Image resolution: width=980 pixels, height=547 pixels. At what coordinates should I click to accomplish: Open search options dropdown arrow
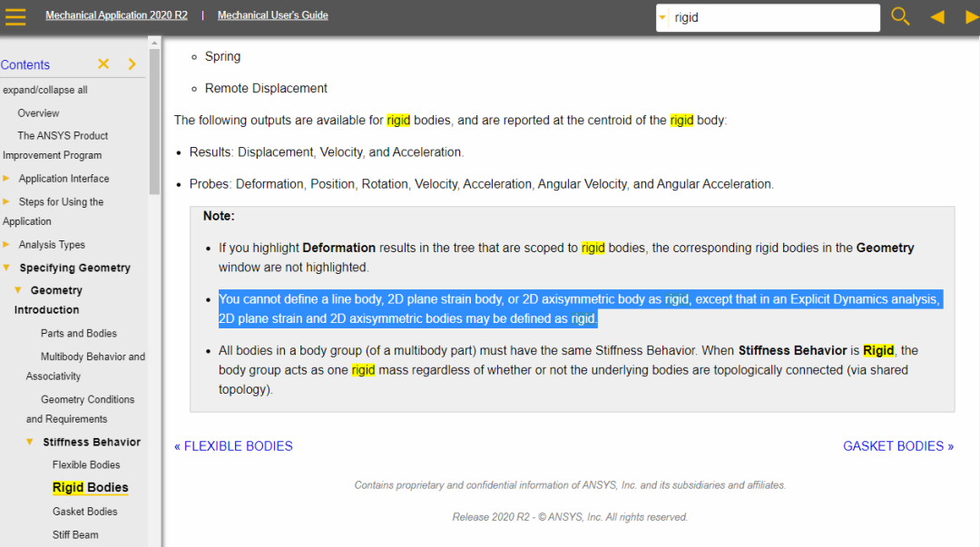pyautogui.click(x=662, y=17)
